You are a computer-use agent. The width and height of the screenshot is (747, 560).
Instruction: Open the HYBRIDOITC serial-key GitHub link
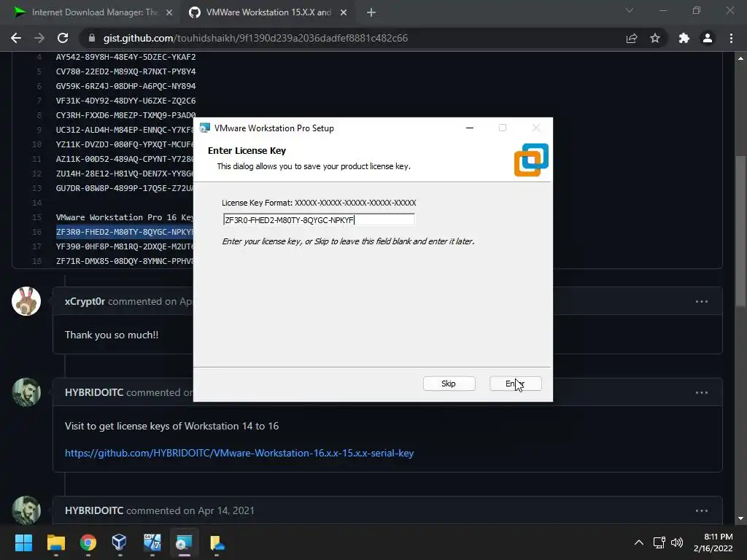tap(239, 453)
